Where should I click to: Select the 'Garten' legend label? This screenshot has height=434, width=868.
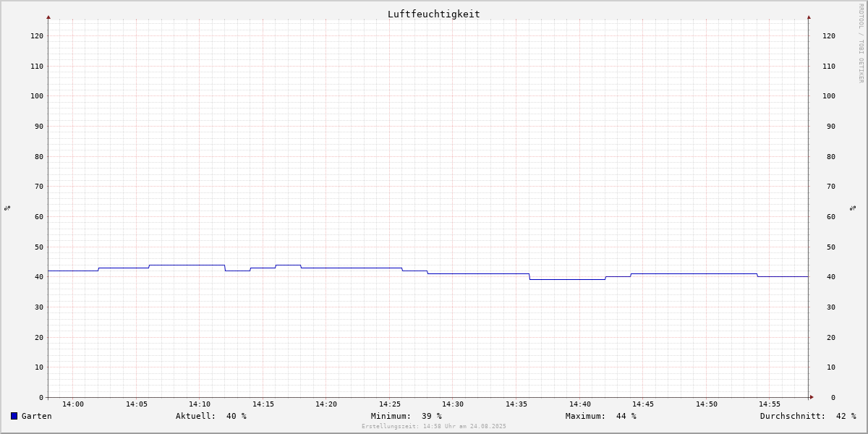[37, 416]
